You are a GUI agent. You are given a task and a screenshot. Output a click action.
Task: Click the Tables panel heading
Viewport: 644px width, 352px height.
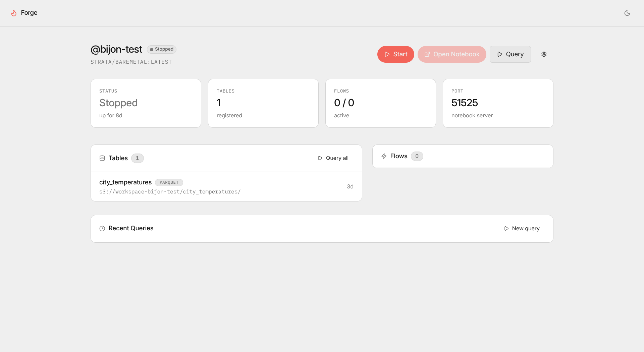pyautogui.click(x=118, y=158)
